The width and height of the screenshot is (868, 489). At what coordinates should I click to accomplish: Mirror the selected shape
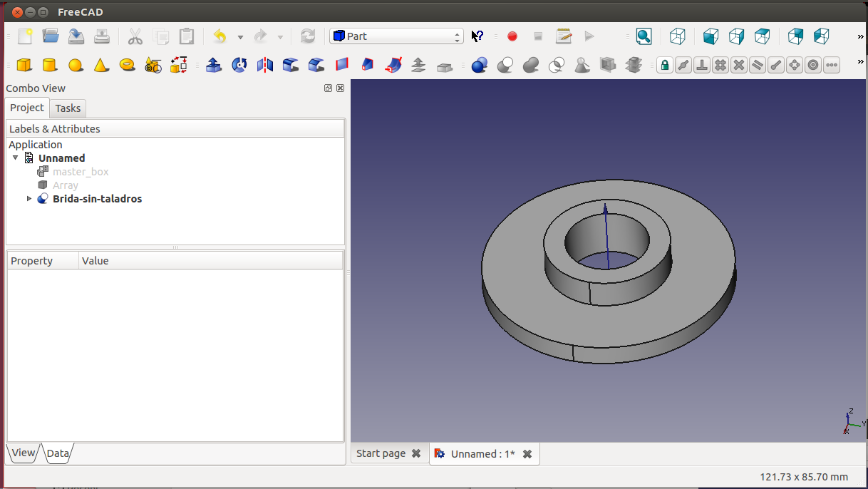265,65
